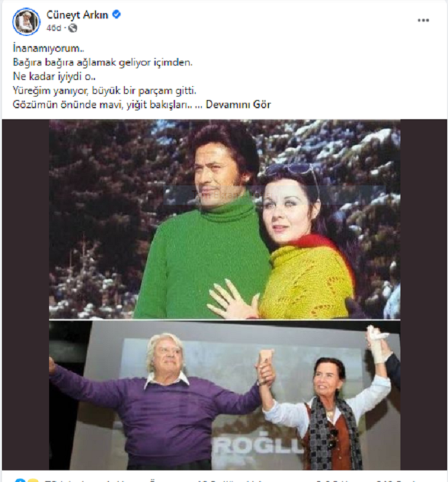Image resolution: width=448 pixels, height=482 pixels.
Task: Click the İnanamıyorum.. first text line
Action: [x=48, y=48]
